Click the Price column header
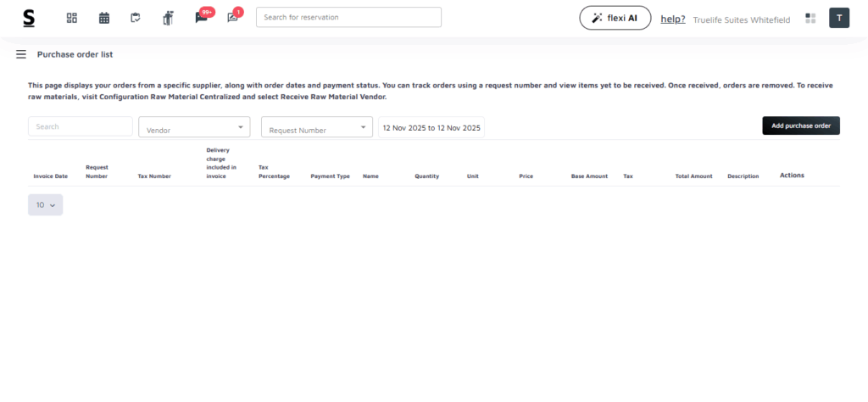 [x=526, y=176]
